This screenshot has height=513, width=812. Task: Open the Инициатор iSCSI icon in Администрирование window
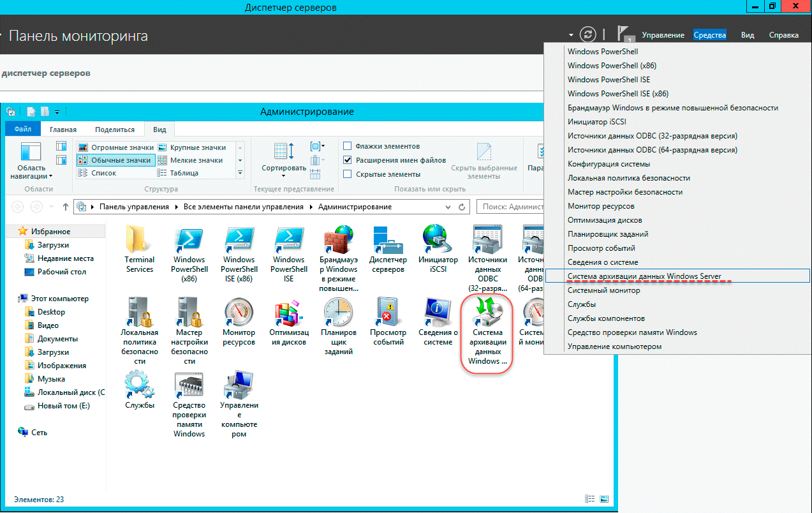pos(438,239)
